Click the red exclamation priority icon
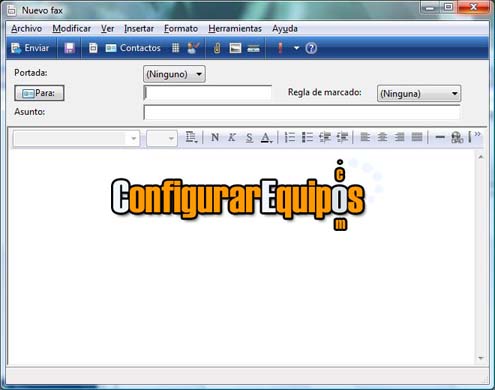 tap(280, 48)
